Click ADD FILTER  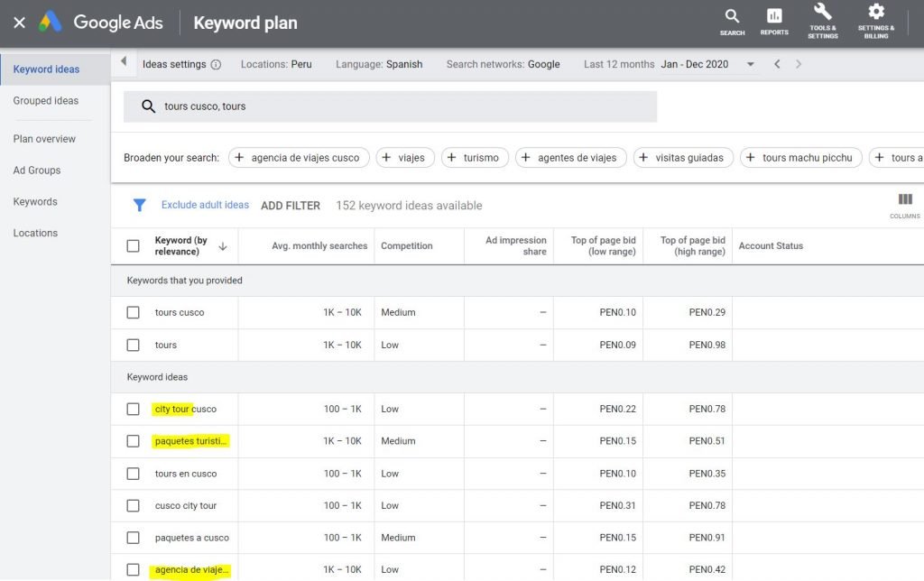[x=291, y=206]
